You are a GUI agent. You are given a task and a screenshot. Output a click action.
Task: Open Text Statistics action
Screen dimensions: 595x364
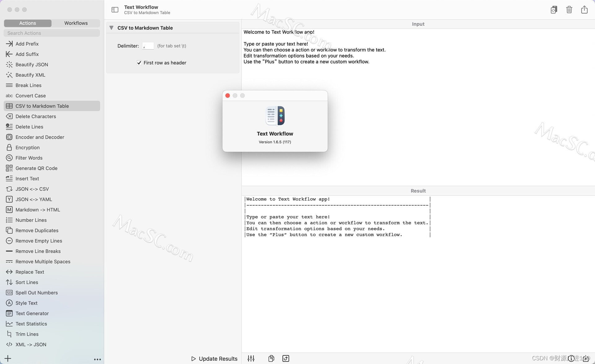52,324
